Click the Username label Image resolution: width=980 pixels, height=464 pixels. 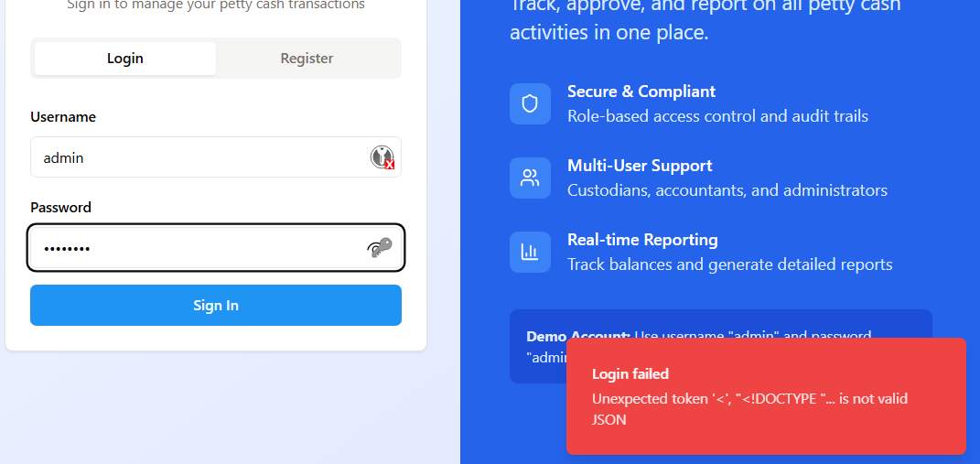[63, 117]
